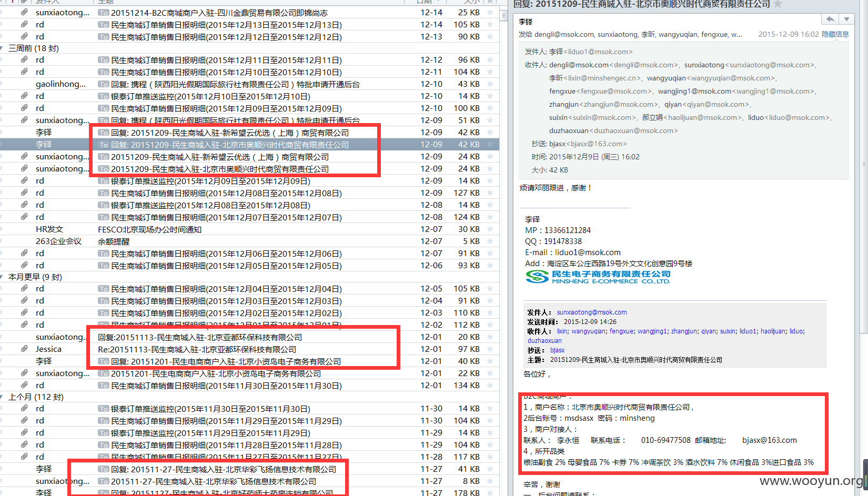Screen dimensions: 868x496
Task: Click paperclip on sunxiaotong's 20151209 新希望云优选 row
Action: click(x=24, y=156)
